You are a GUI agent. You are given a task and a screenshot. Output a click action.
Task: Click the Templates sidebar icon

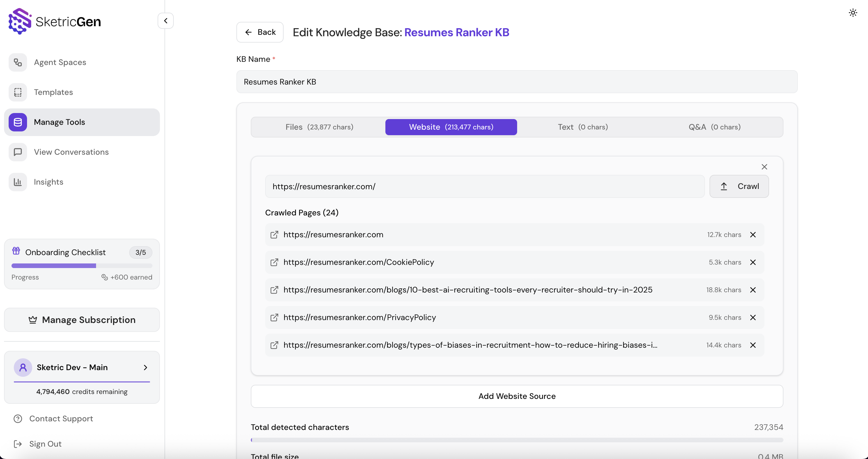coord(18,92)
